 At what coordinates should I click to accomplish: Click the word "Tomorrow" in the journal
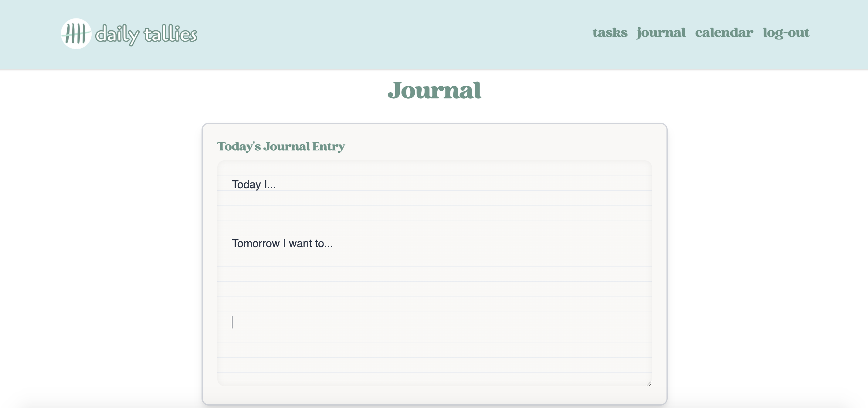[x=256, y=243]
